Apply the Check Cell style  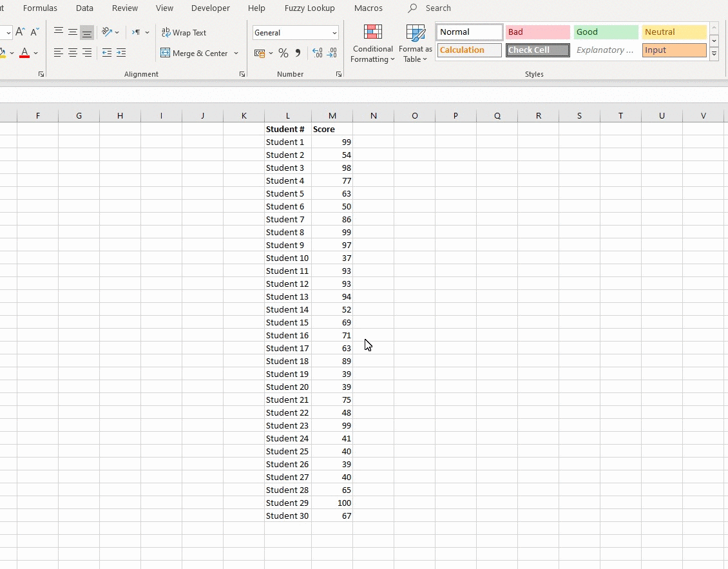pos(537,50)
